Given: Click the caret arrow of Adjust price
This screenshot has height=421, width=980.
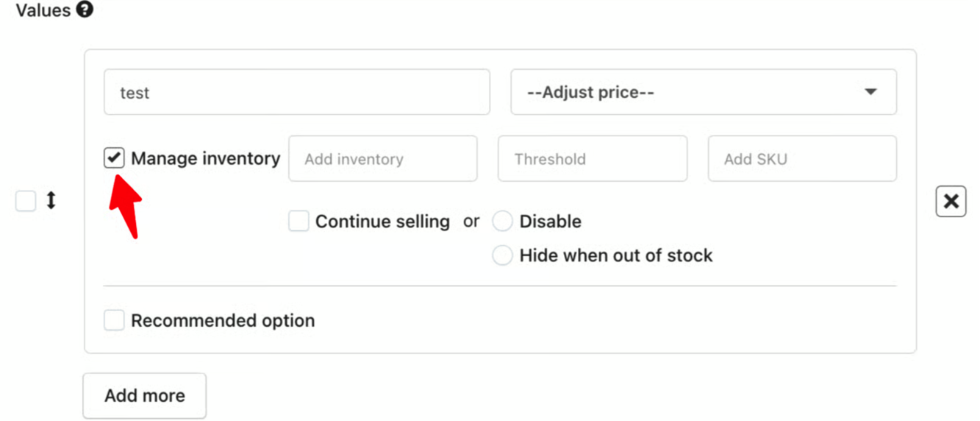Looking at the screenshot, I should [870, 92].
